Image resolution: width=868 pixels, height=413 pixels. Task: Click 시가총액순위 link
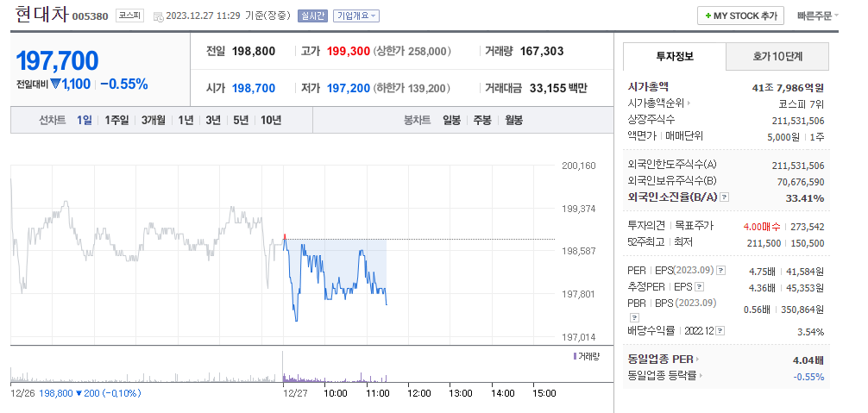[x=656, y=103]
